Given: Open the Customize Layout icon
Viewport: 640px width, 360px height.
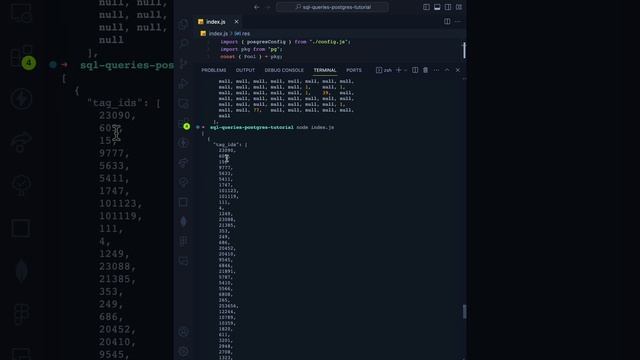Looking at the screenshot, I should tap(459, 7).
